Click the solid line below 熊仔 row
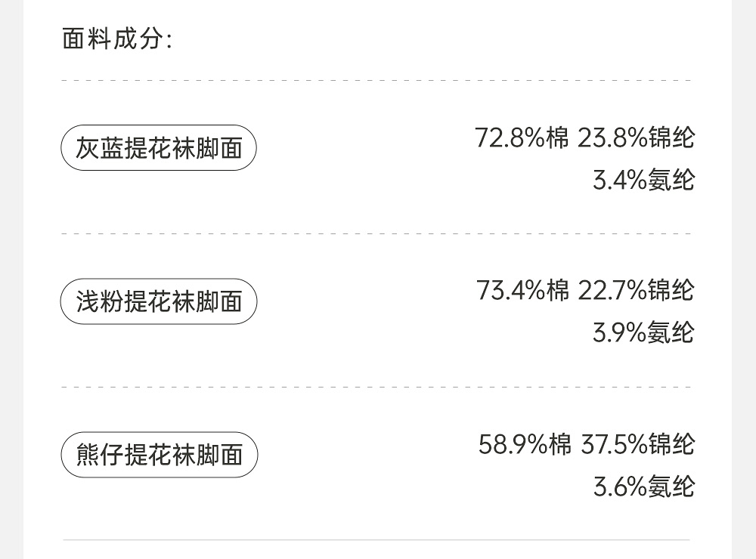The image size is (756, 559). [x=376, y=540]
